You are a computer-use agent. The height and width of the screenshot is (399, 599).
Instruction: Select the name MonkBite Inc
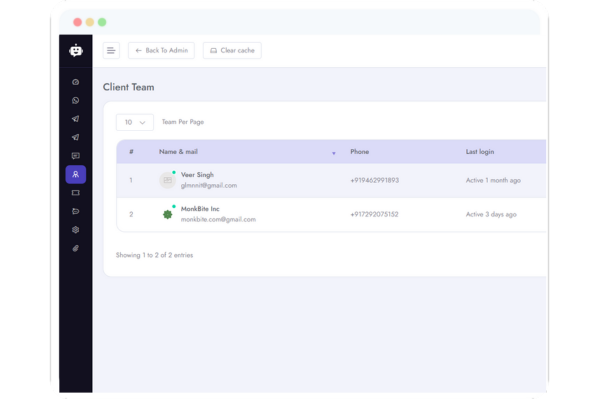point(200,209)
